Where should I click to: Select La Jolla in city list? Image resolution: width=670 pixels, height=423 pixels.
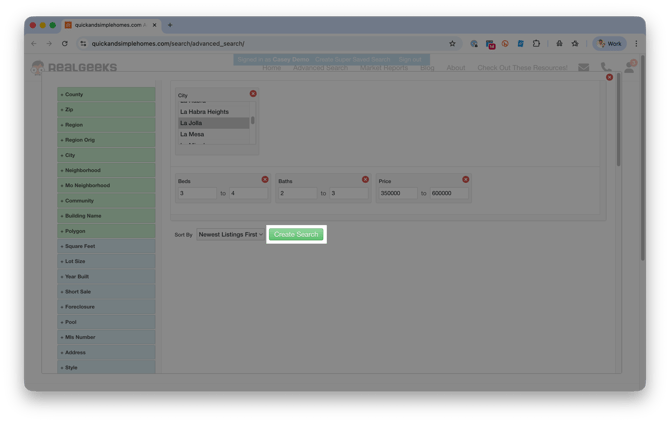214,123
